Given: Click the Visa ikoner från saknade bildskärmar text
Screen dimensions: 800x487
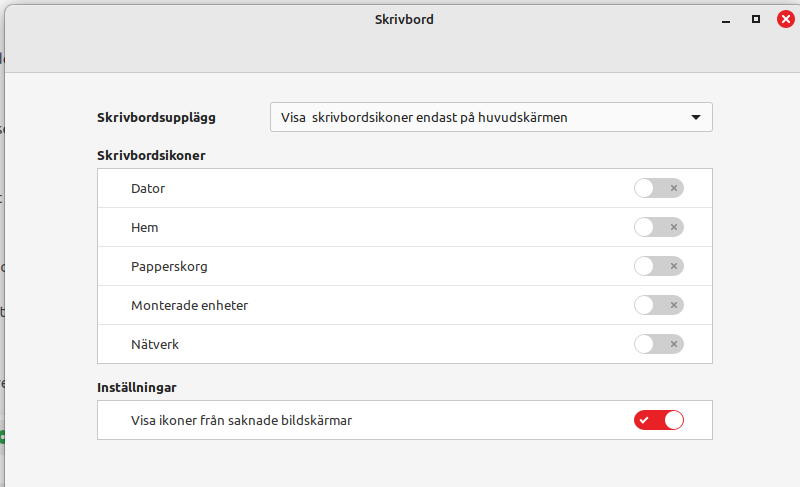Looking at the screenshot, I should [241, 420].
